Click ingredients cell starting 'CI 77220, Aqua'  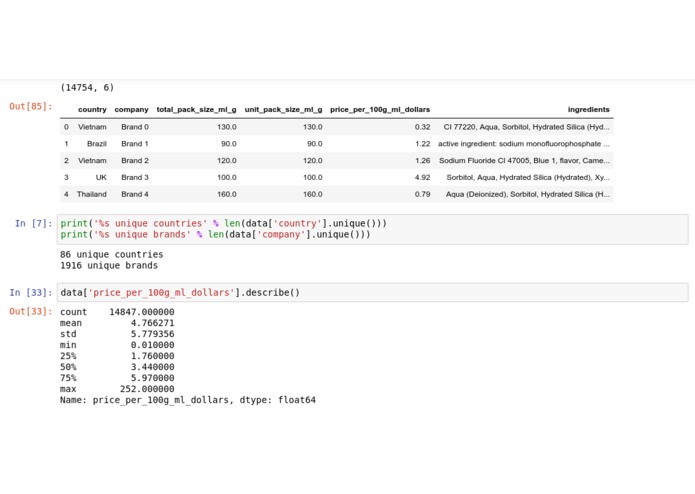click(x=527, y=127)
